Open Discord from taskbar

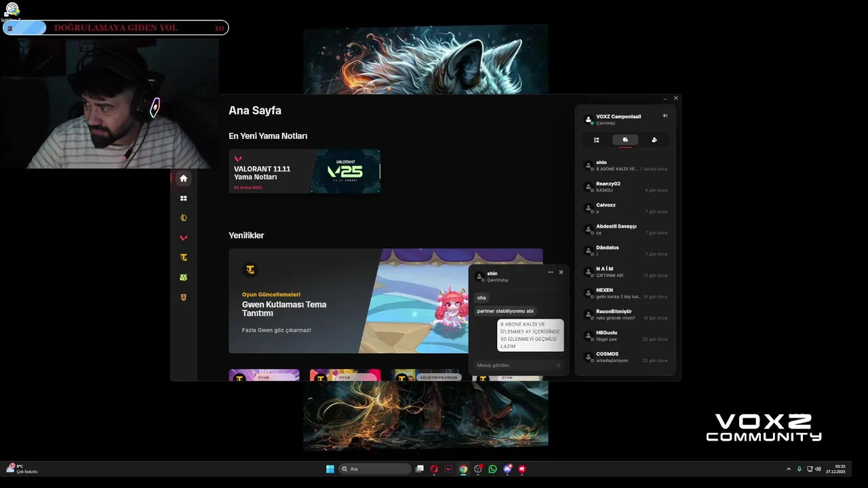click(x=508, y=469)
